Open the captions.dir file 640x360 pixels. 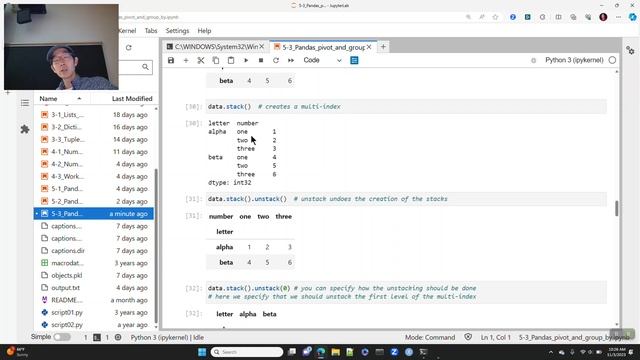(x=94, y=251)
